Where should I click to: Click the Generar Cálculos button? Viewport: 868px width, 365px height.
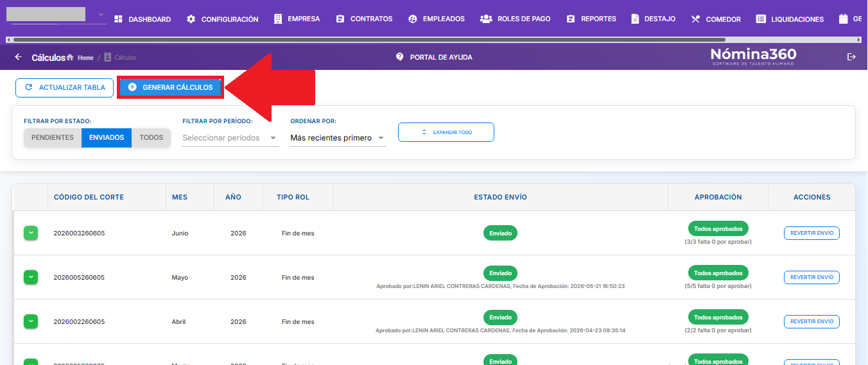[x=170, y=87]
